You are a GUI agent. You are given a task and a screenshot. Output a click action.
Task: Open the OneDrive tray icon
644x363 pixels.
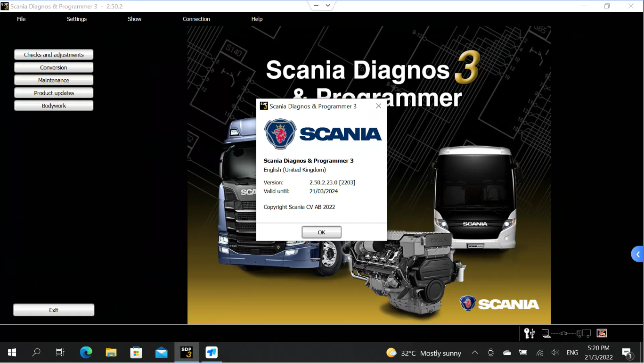click(507, 353)
